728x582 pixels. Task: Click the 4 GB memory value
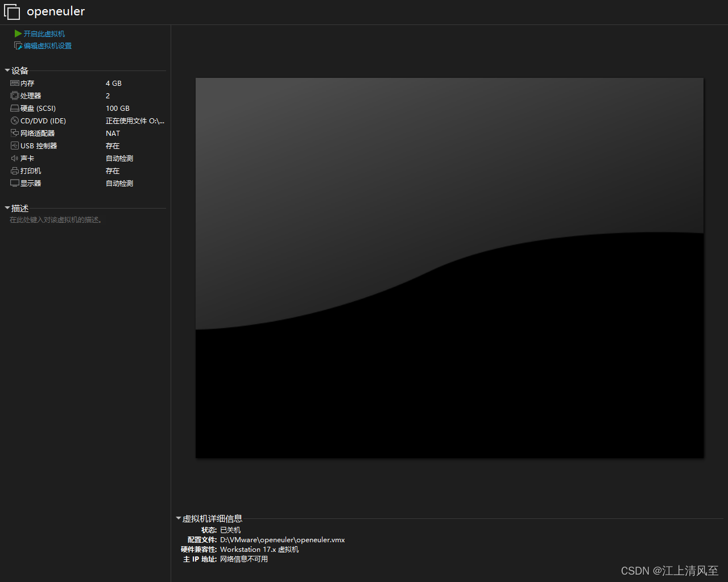(114, 84)
